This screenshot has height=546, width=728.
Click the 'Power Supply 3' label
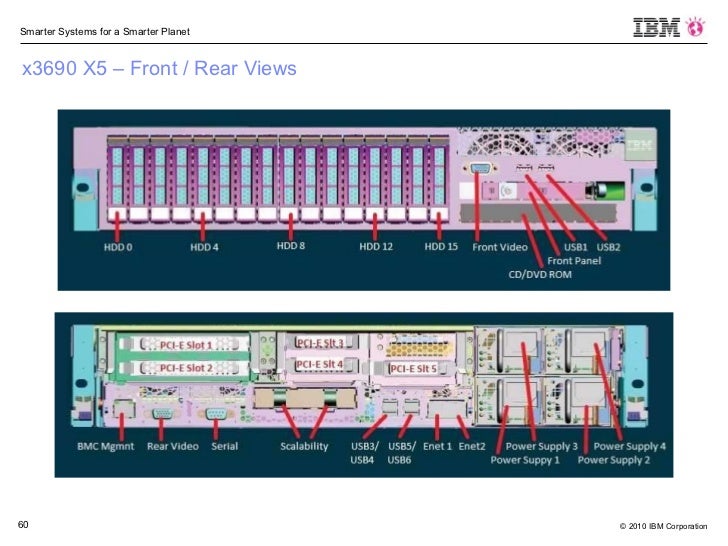(x=542, y=446)
